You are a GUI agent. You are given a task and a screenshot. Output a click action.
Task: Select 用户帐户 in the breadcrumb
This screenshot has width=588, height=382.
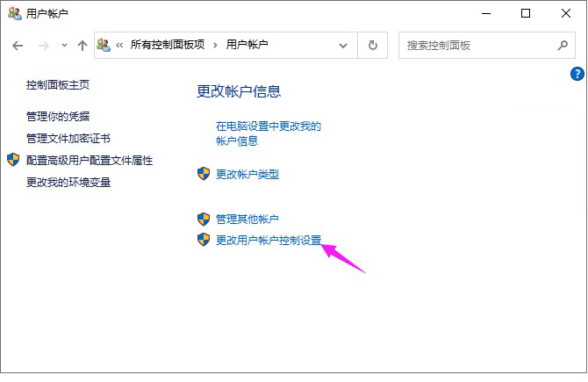tap(247, 45)
